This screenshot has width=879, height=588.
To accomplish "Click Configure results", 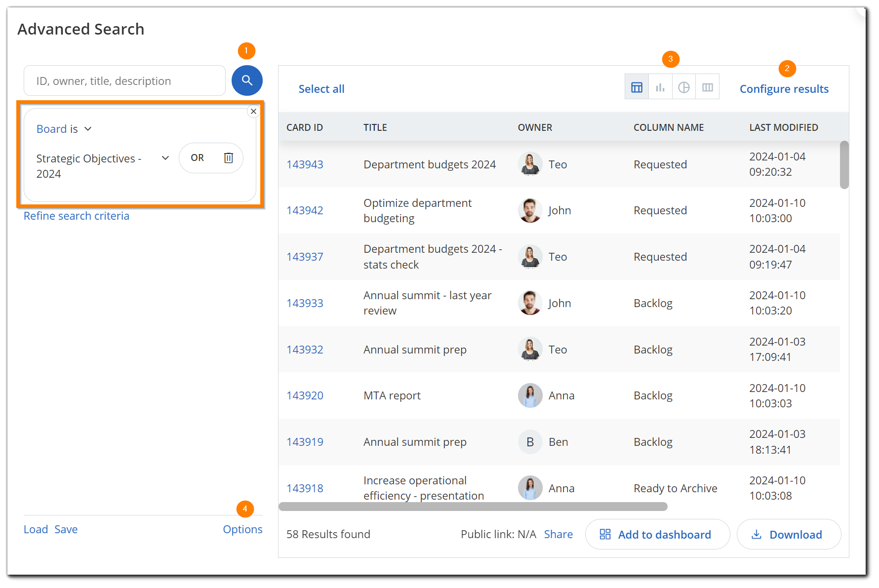I will click(784, 89).
